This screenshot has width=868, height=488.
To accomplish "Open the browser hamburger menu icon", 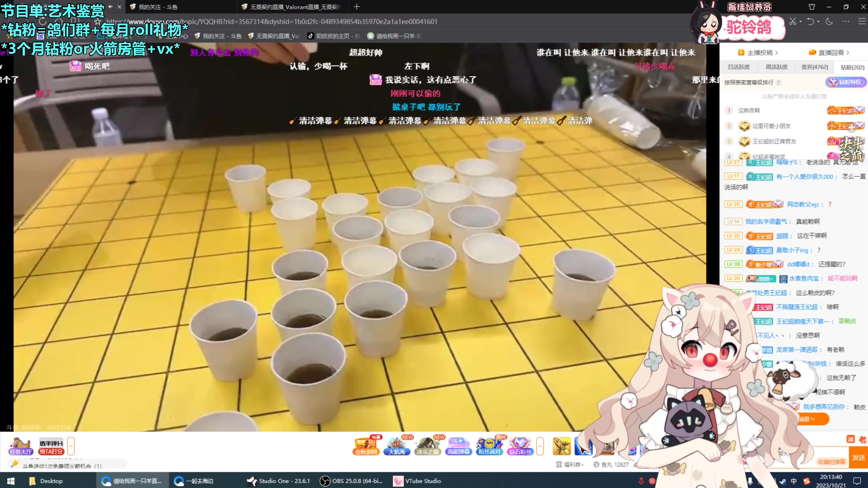I will [x=862, y=21].
